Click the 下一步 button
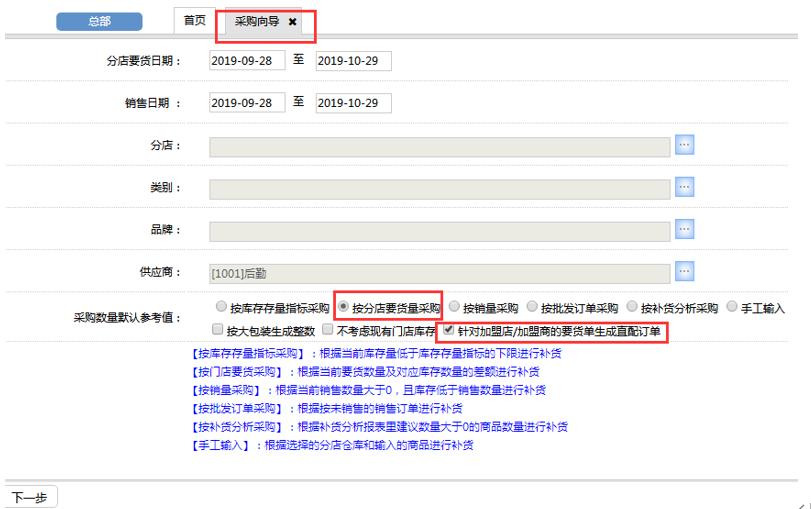811x509 pixels. (31, 497)
